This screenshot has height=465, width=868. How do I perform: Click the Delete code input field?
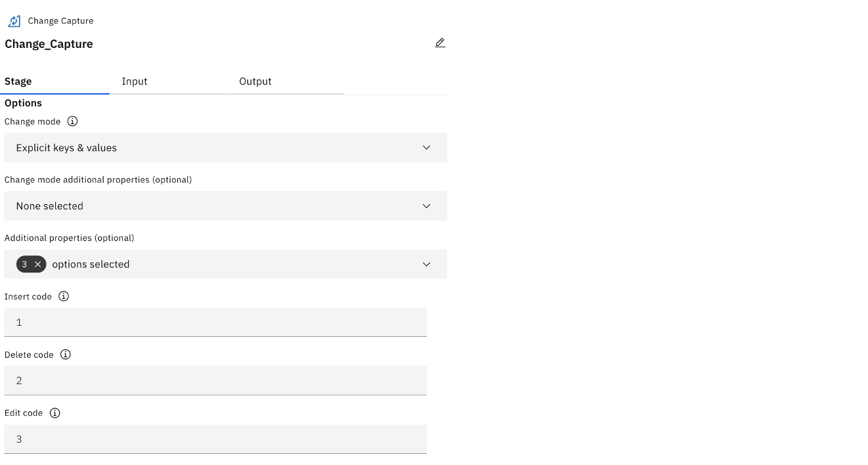point(215,380)
